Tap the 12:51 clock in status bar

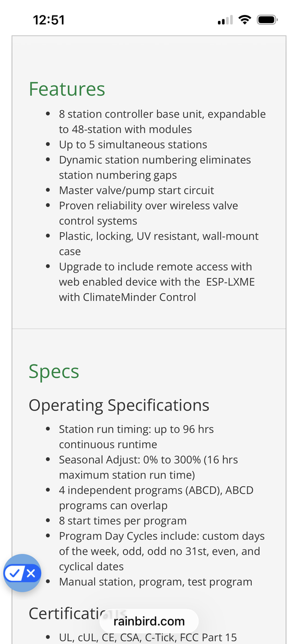(49, 20)
